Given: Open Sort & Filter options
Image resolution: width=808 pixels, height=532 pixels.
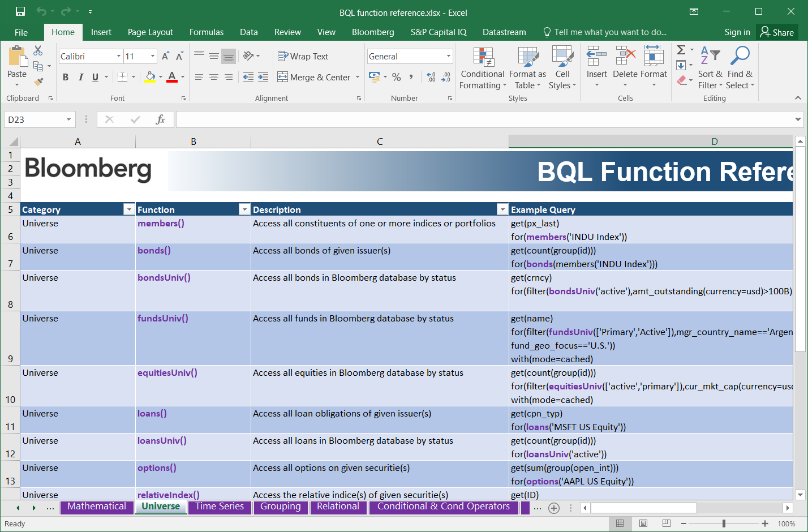Looking at the screenshot, I should point(711,68).
